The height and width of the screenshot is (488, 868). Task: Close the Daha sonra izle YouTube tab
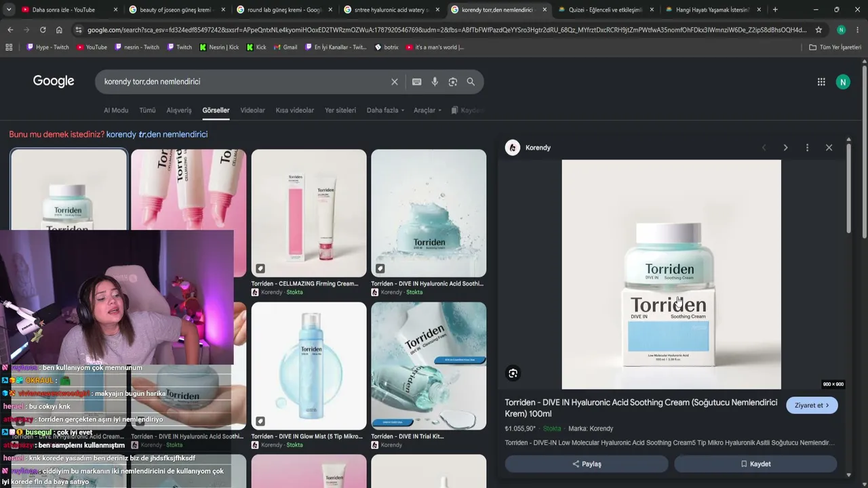[115, 10]
